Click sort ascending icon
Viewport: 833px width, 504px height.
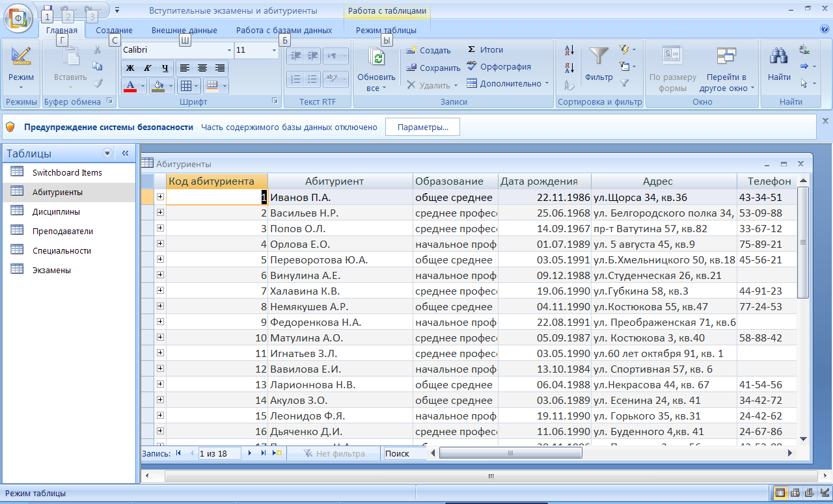click(569, 51)
